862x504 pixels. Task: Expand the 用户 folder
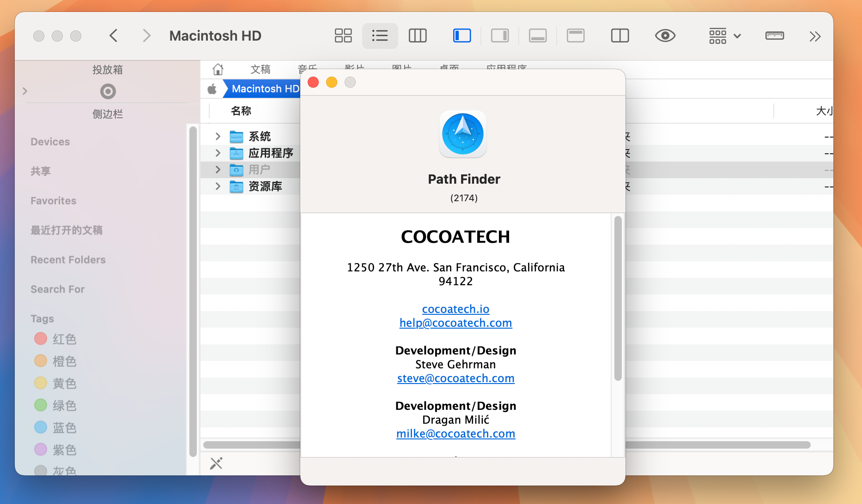tap(218, 170)
